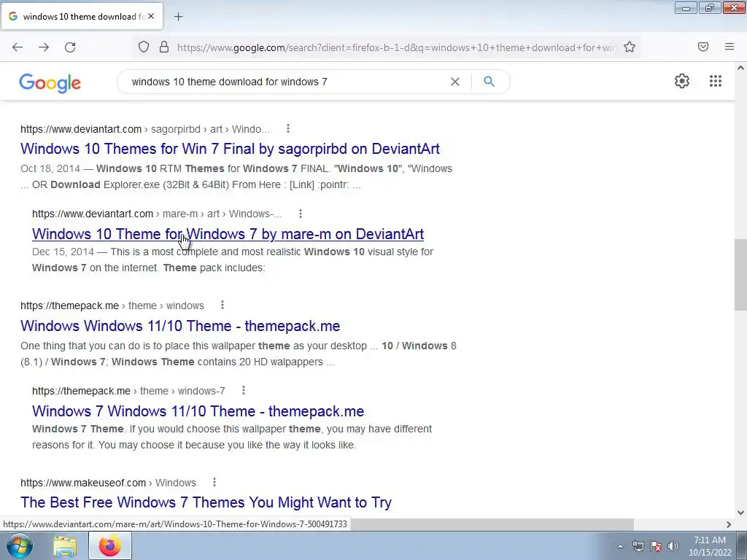Screen dimensions: 747x560
Task: Focus the Google search input field
Action: click(x=286, y=82)
